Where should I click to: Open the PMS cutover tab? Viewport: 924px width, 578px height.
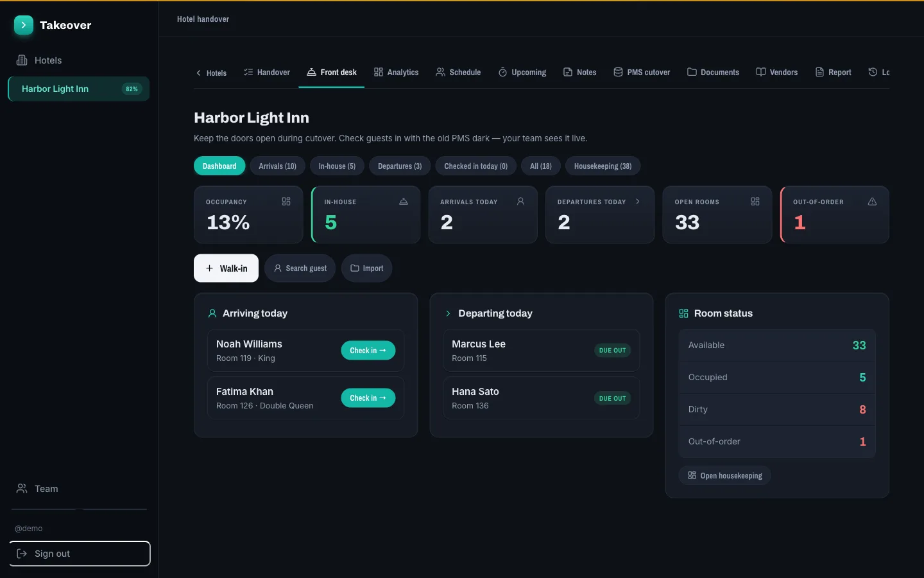pos(642,73)
